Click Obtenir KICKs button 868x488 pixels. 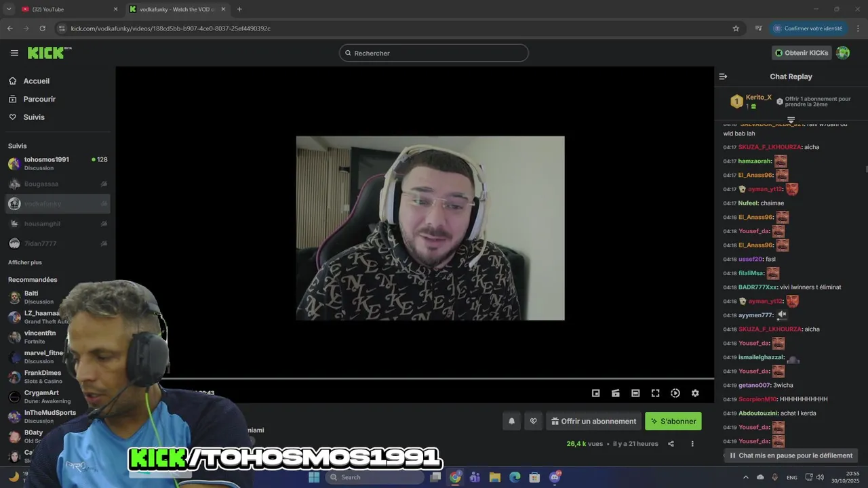[802, 53]
